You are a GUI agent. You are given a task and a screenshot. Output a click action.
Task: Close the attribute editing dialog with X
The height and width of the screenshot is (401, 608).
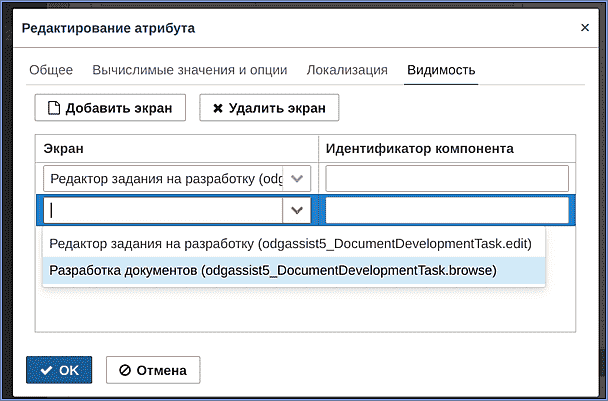click(x=585, y=28)
